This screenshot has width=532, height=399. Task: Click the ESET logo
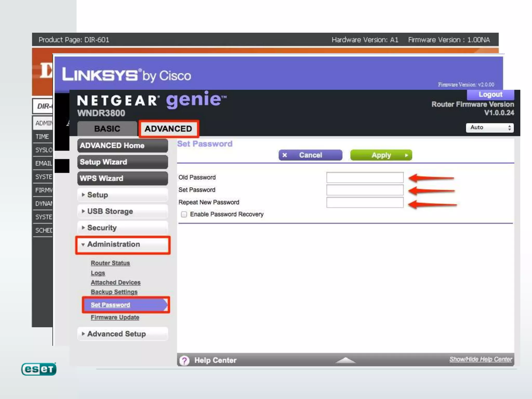click(x=39, y=369)
